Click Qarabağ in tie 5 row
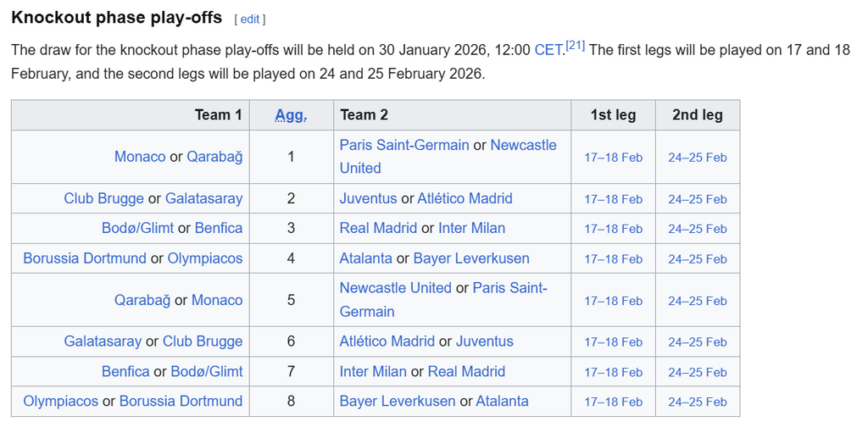Image resolution: width=868 pixels, height=427 pixels. pyautogui.click(x=142, y=300)
